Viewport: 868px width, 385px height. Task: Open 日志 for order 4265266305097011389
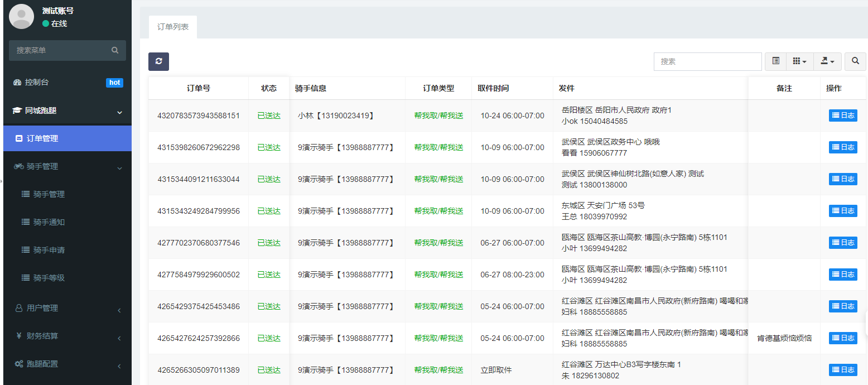842,370
